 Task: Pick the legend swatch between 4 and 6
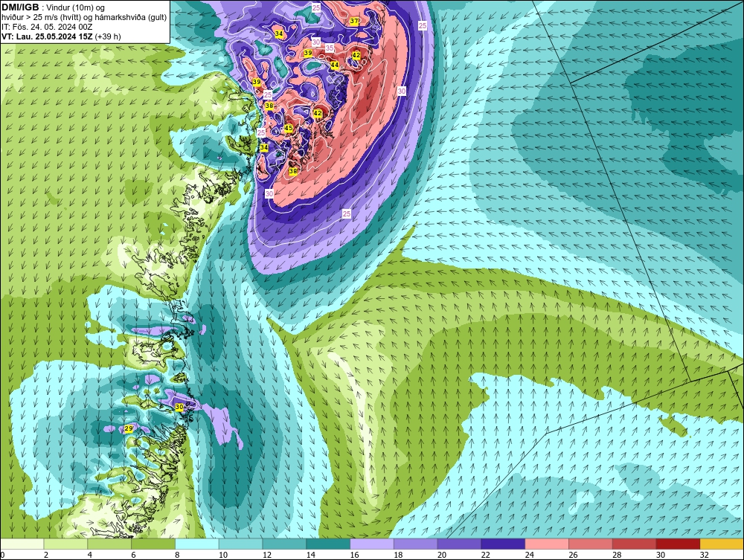point(109,544)
